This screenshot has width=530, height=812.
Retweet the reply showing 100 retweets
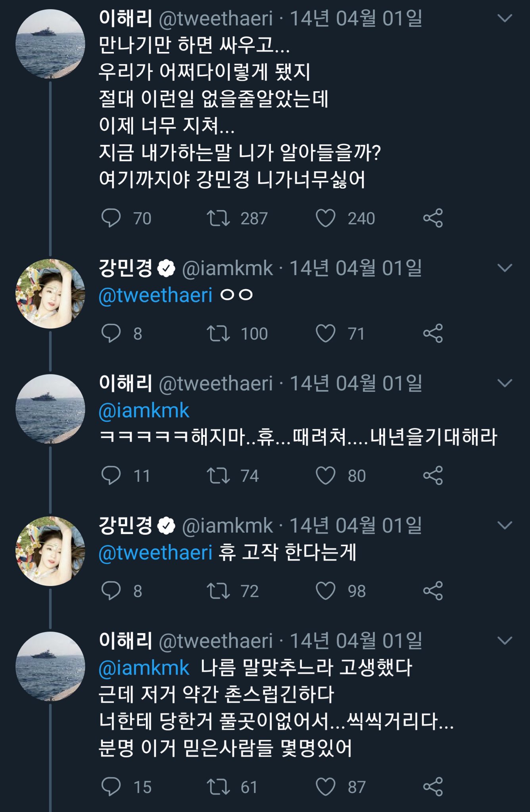click(218, 333)
